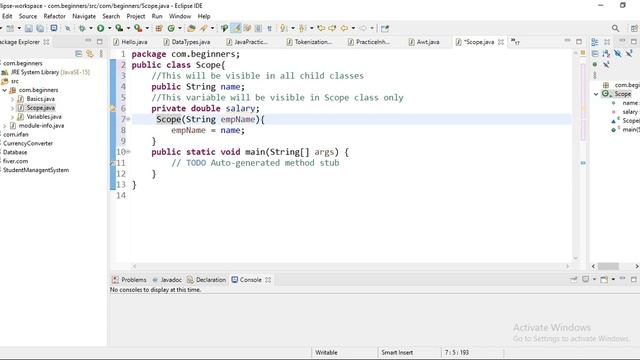Click the Previous Annotation icon

302,28
